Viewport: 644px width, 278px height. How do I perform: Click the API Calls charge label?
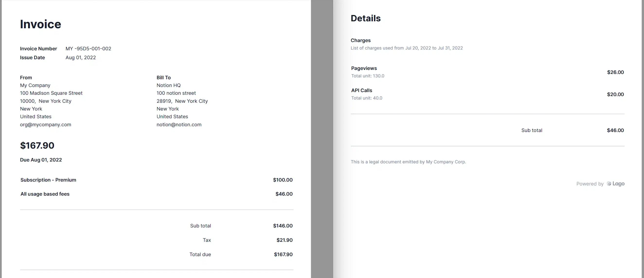tap(361, 90)
